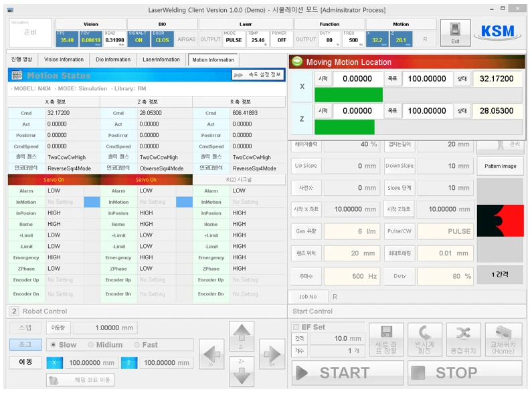Click the 교체위치 (Home) icon button

pyautogui.click(x=503, y=340)
